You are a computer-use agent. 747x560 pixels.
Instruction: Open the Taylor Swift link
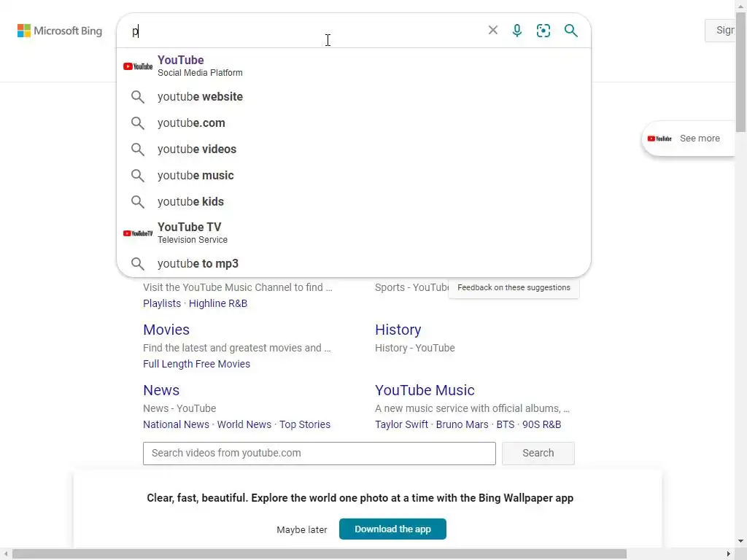401,424
